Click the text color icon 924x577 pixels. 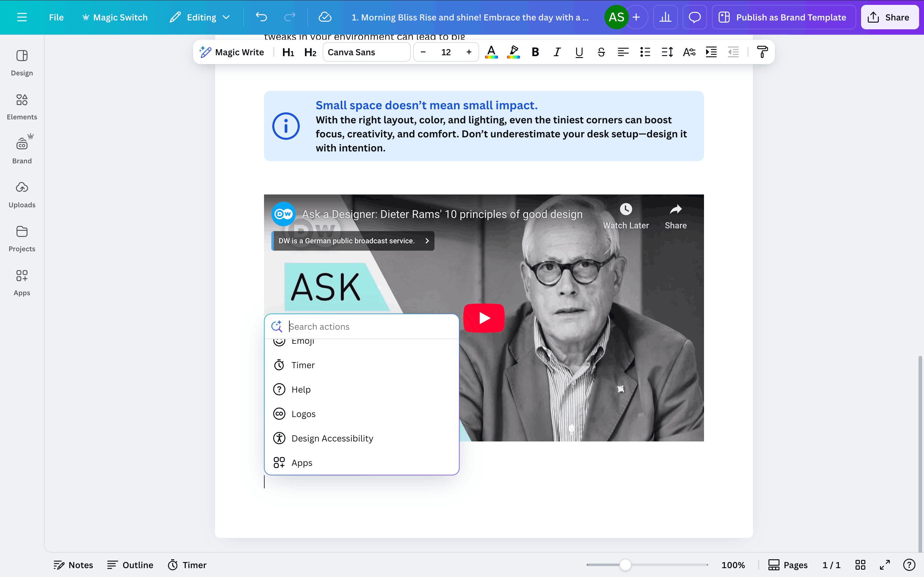491,52
